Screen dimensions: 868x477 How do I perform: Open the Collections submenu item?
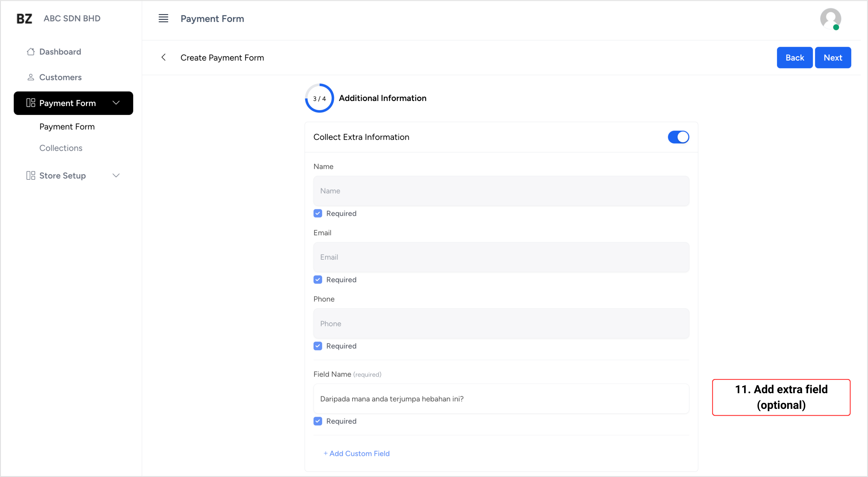pyautogui.click(x=61, y=148)
